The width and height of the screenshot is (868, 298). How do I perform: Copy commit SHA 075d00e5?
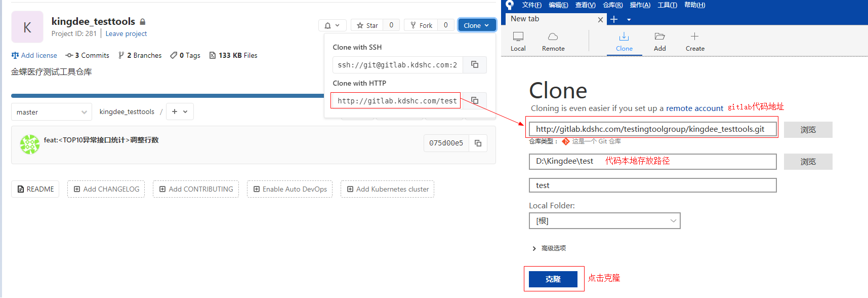(x=478, y=143)
